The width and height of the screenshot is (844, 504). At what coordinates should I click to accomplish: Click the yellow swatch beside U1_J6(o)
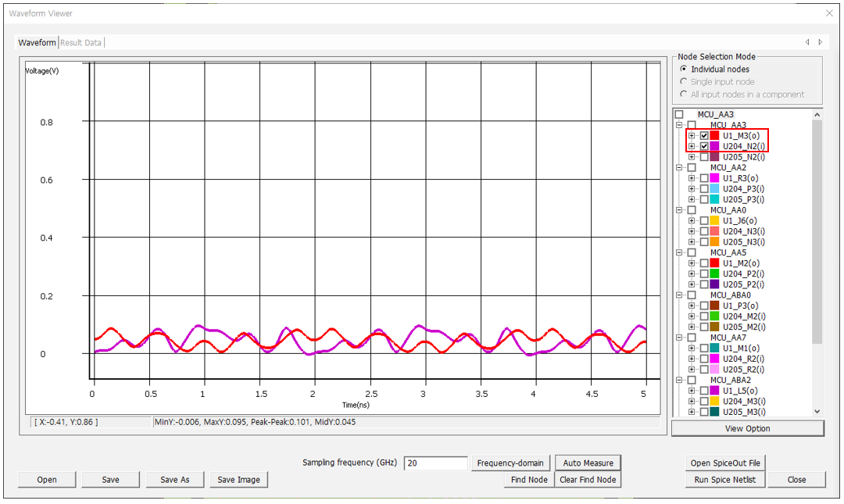point(714,221)
